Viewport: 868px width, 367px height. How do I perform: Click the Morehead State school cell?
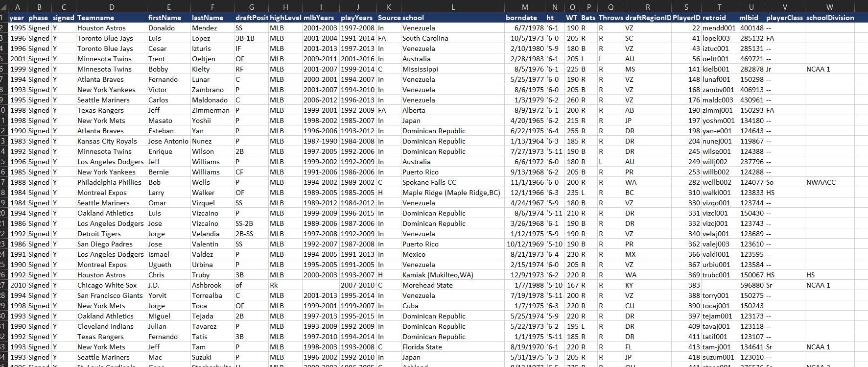(x=427, y=285)
